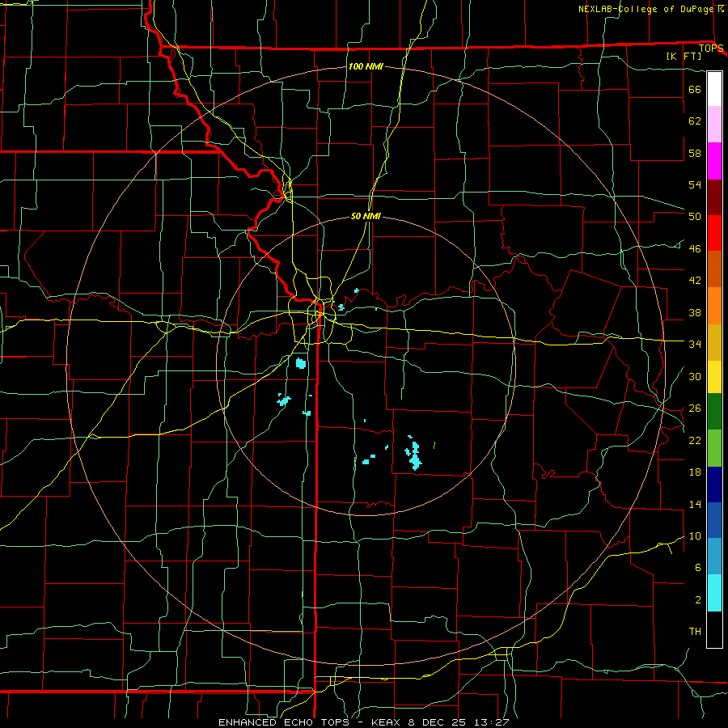Click the 'TOPS' legend title
The height and width of the screenshot is (728, 728).
coord(711,49)
